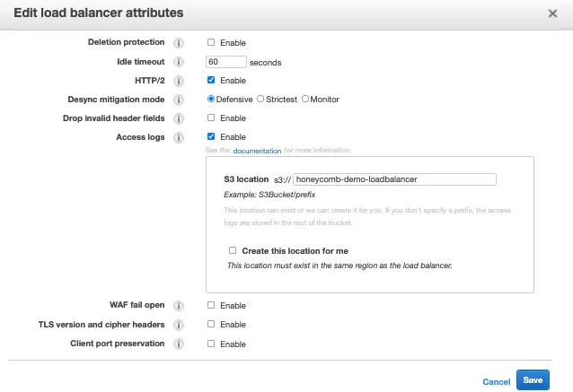Show info for Drop invalid header fields
The height and width of the screenshot is (392, 573).
[179, 118]
